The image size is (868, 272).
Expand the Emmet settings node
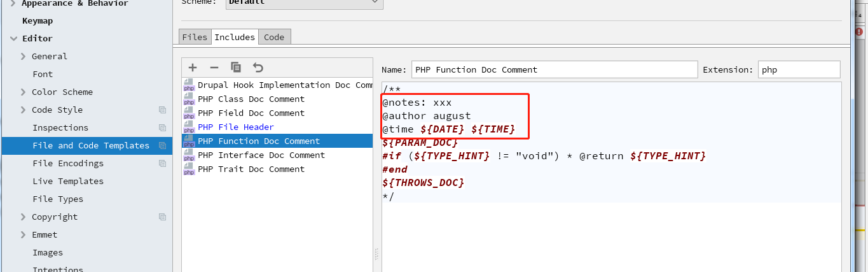(24, 234)
